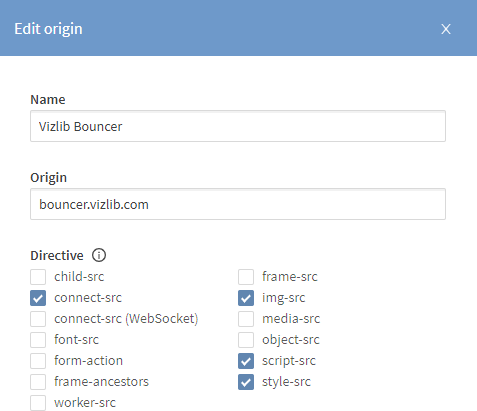Open the Directive info icon
This screenshot has width=477, height=411.
(99, 255)
